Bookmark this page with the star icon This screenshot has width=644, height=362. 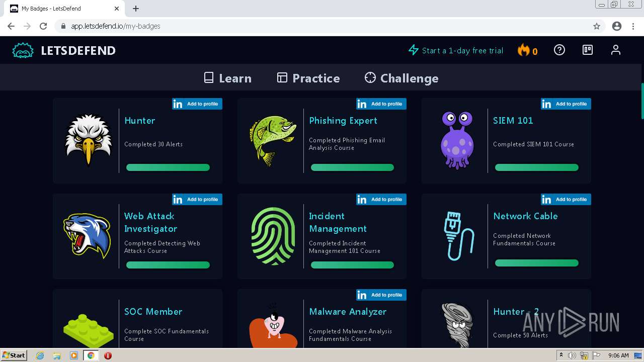pyautogui.click(x=597, y=26)
